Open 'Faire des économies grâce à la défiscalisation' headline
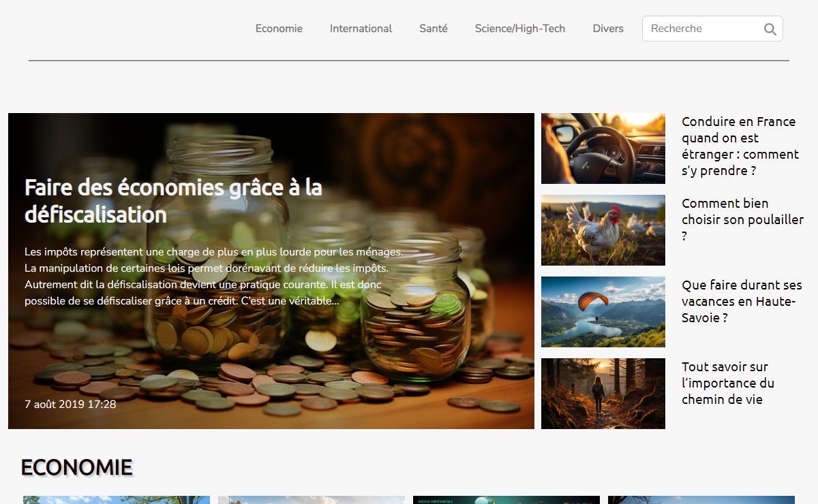 174,200
